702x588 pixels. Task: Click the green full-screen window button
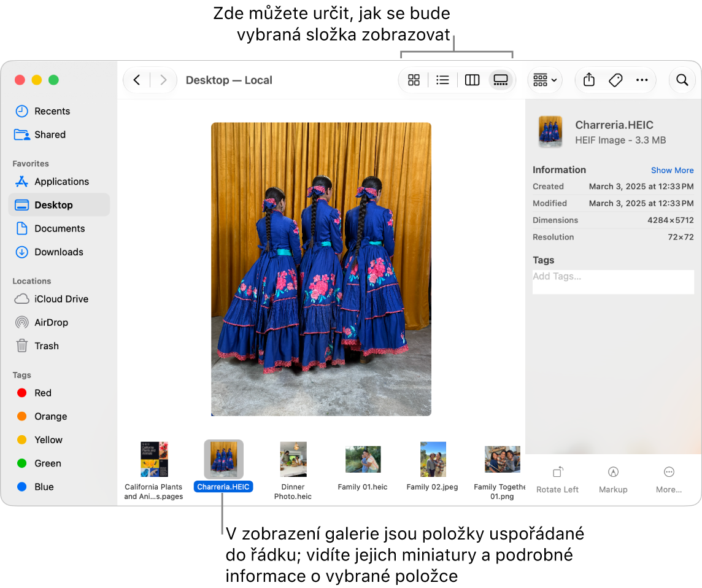coord(54,80)
